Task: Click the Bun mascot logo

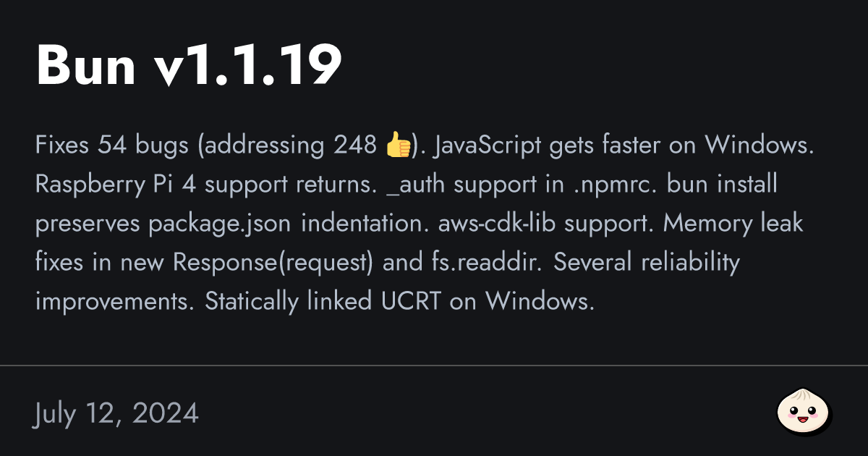Action: click(x=804, y=413)
